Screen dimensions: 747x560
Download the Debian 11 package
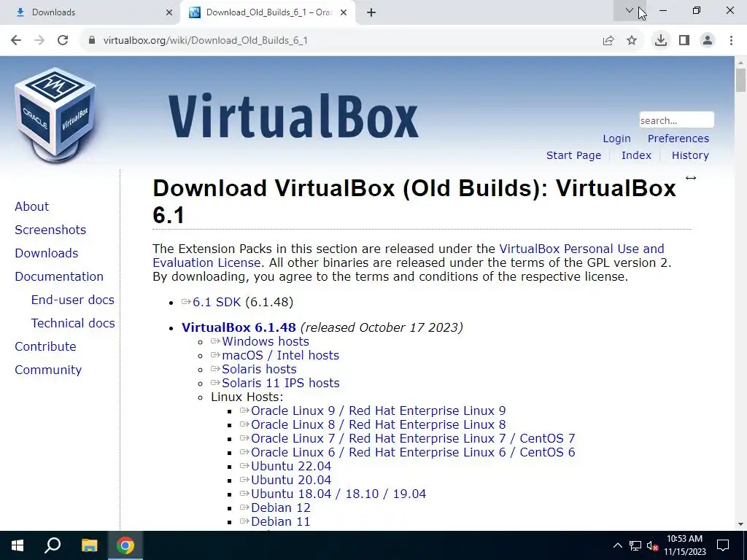[280, 521]
